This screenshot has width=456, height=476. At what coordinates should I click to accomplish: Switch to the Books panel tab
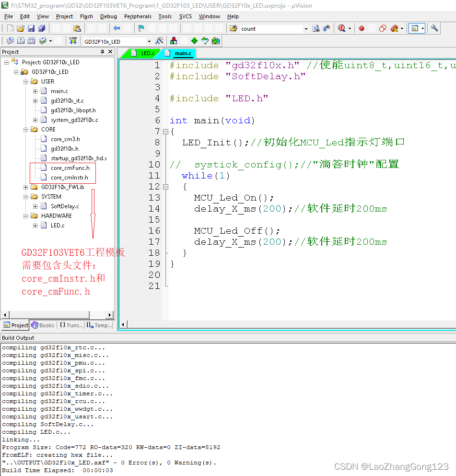pyautogui.click(x=43, y=325)
